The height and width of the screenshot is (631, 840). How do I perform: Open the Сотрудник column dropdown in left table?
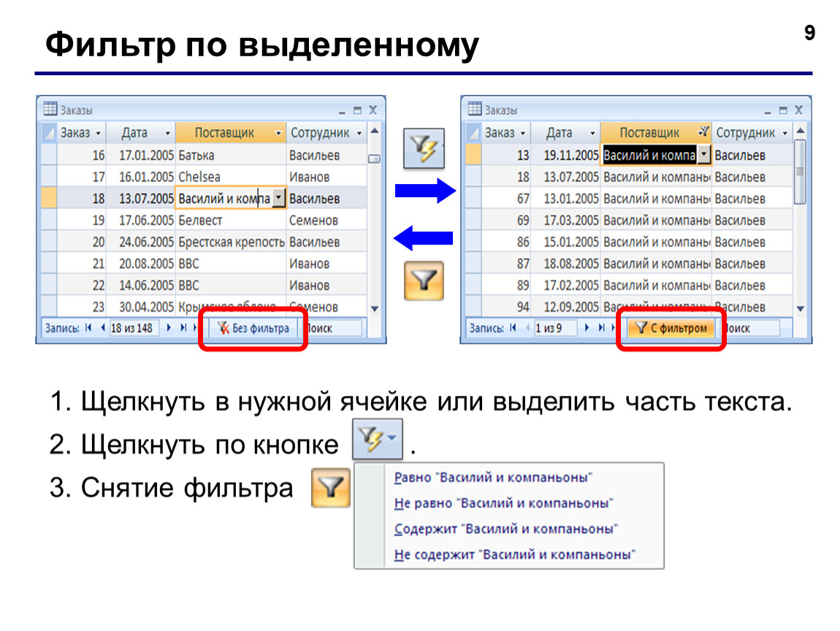coord(359,134)
